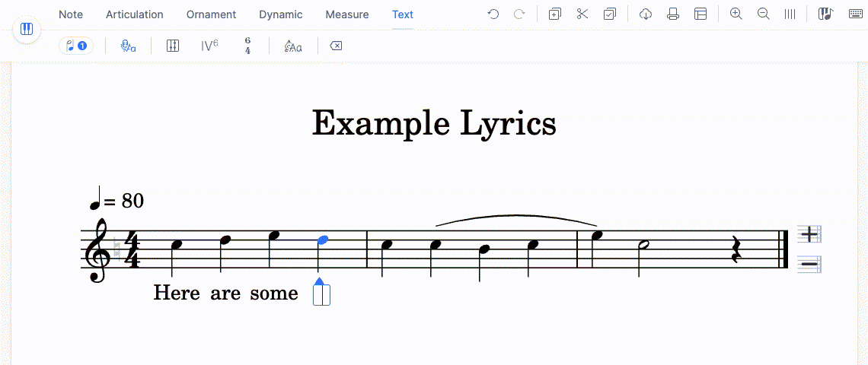
Task: Select the Text tab
Action: click(403, 14)
